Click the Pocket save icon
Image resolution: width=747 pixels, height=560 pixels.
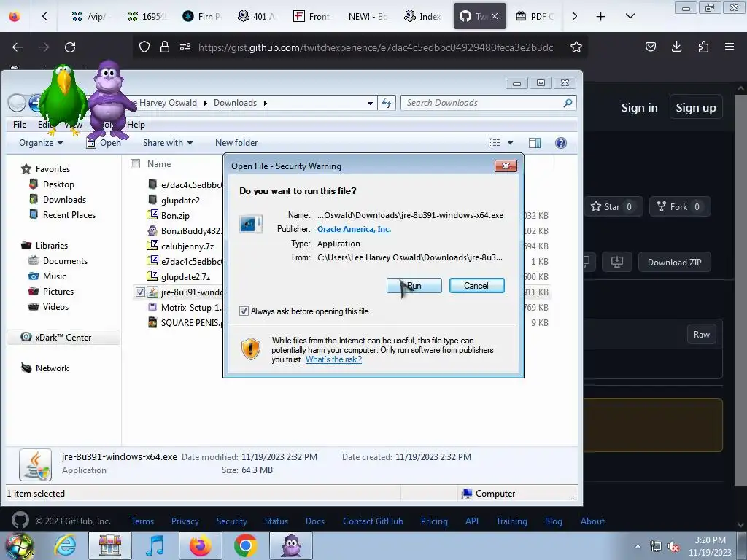[650, 47]
